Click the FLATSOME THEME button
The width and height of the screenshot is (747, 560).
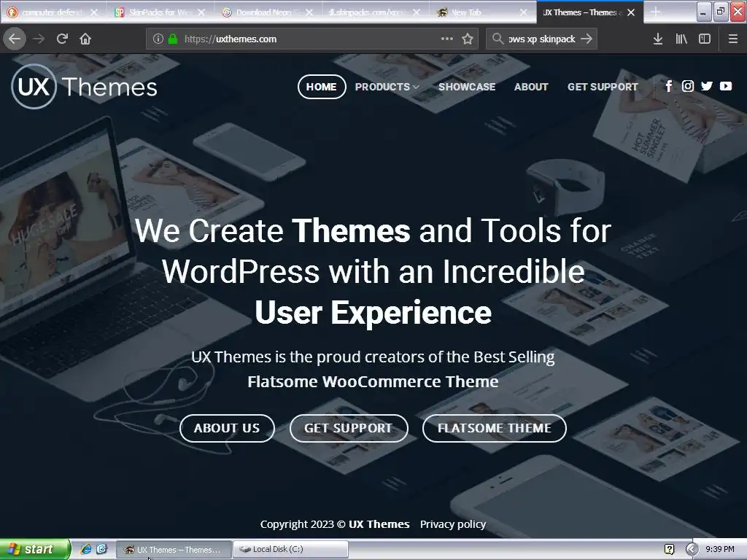[x=495, y=428]
